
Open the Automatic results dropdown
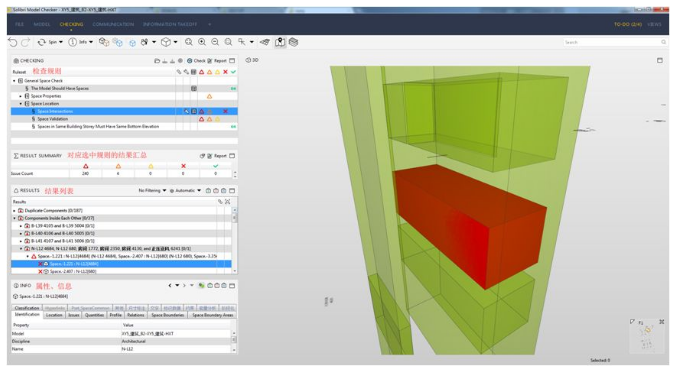click(185, 190)
